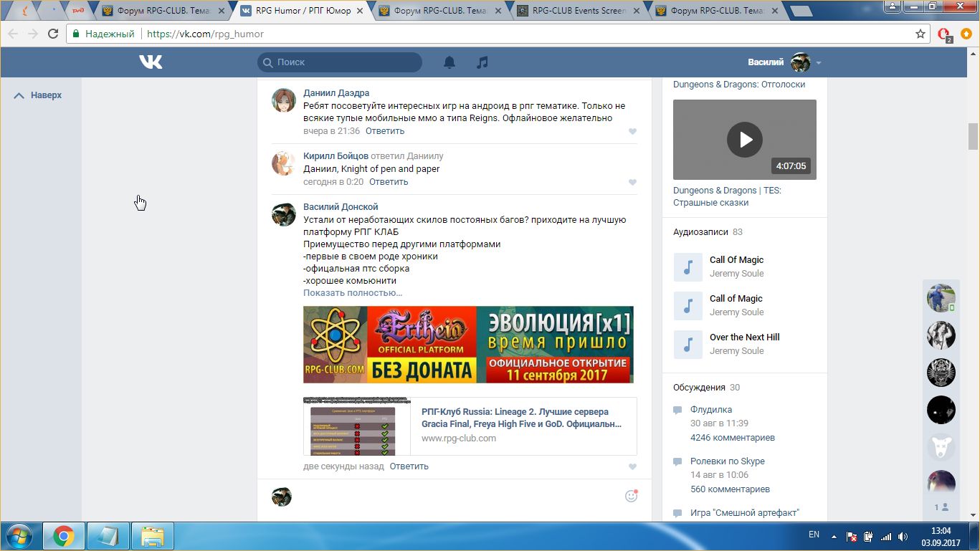Open Василий Донской's comment avatar
Screen dimensions: 980x551
pyautogui.click(x=284, y=214)
